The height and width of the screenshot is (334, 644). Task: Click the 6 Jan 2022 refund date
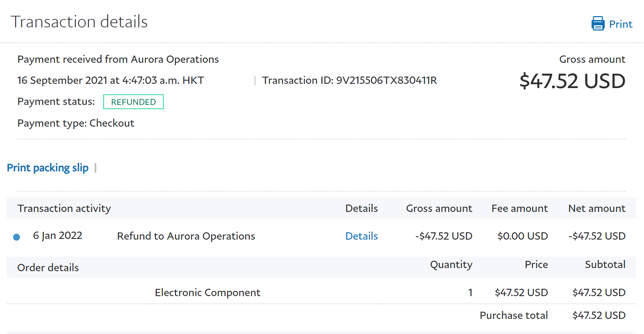click(x=58, y=235)
